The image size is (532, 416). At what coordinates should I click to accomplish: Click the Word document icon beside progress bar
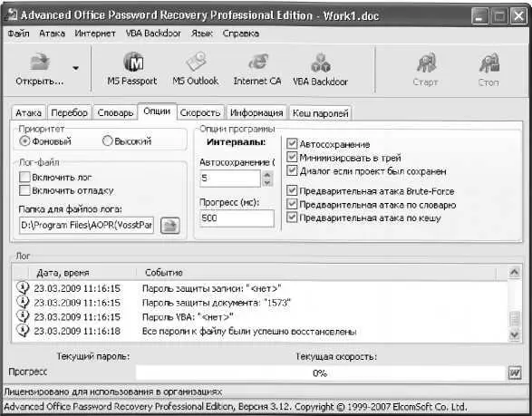pyautogui.click(x=515, y=373)
